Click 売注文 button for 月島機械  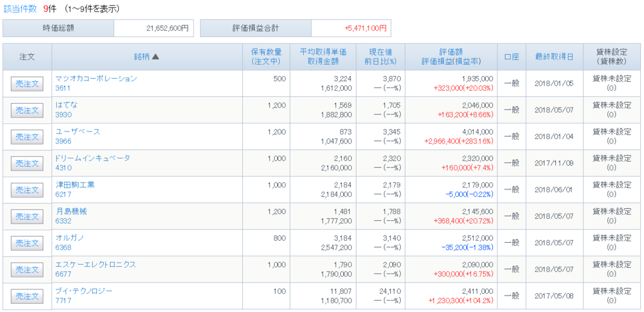pos(27,217)
